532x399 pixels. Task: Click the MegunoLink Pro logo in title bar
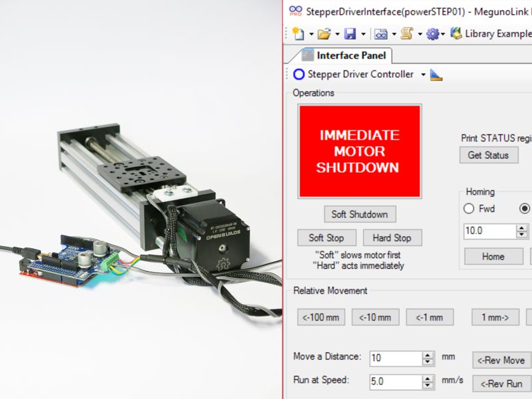[x=295, y=11]
